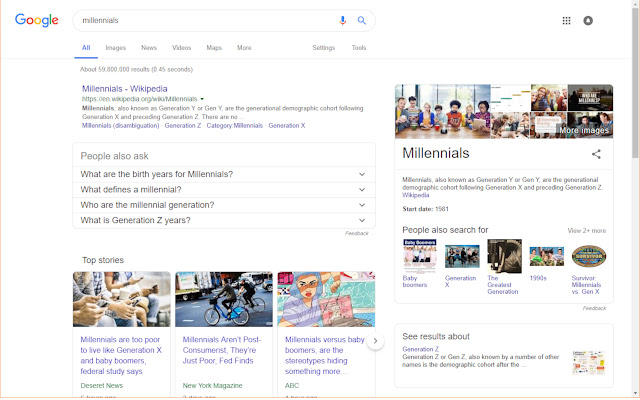The width and height of the screenshot is (640, 400).
Task: Share the Millennials knowledge panel
Action: 596,154
